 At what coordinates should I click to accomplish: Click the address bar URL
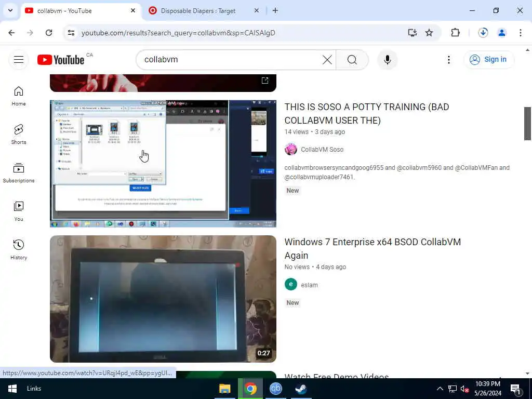(x=179, y=33)
